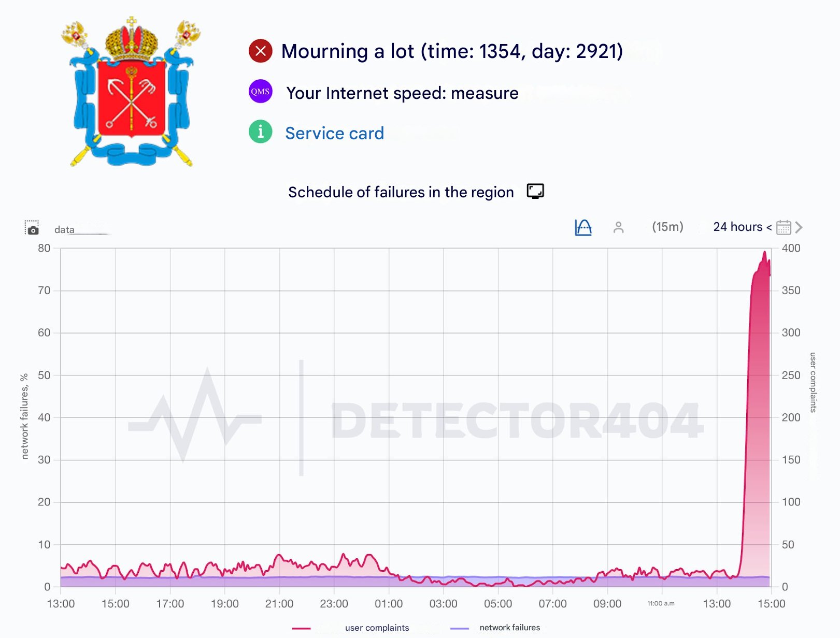Click the region coat of arms image
The height and width of the screenshot is (638, 840).
pos(131,92)
